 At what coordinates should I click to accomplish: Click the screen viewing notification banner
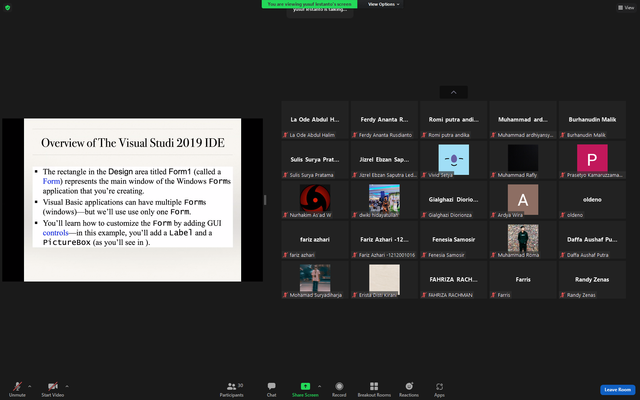[309, 4]
